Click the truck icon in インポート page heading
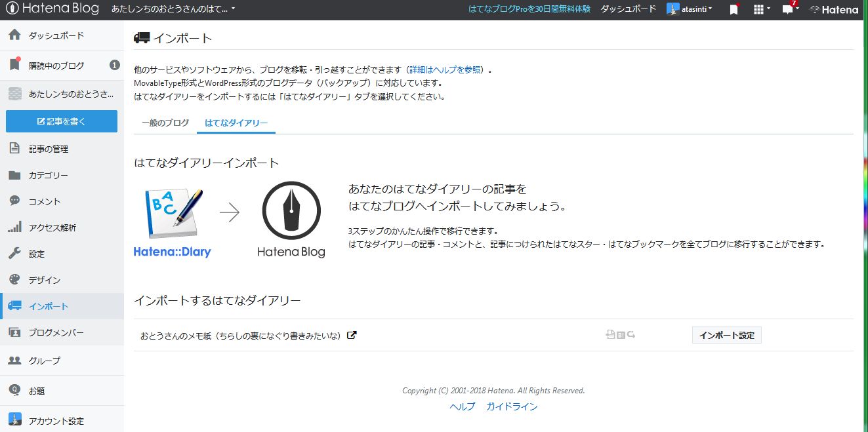The image size is (868, 432). coord(141,38)
